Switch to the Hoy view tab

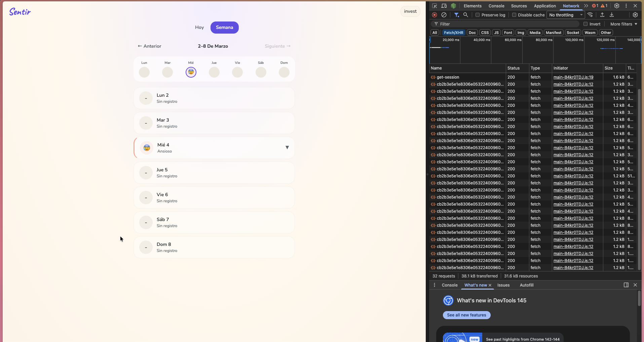[199, 28]
